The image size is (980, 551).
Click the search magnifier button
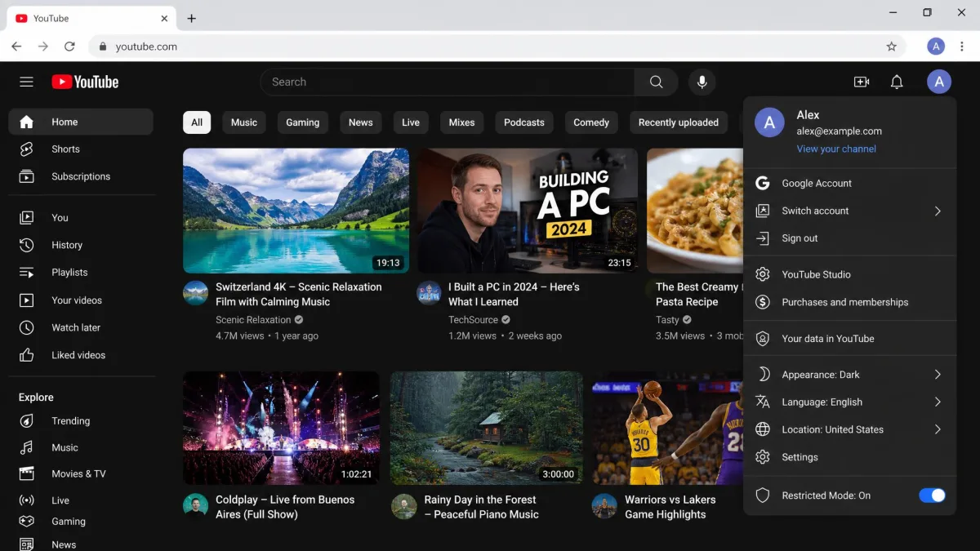pyautogui.click(x=656, y=82)
